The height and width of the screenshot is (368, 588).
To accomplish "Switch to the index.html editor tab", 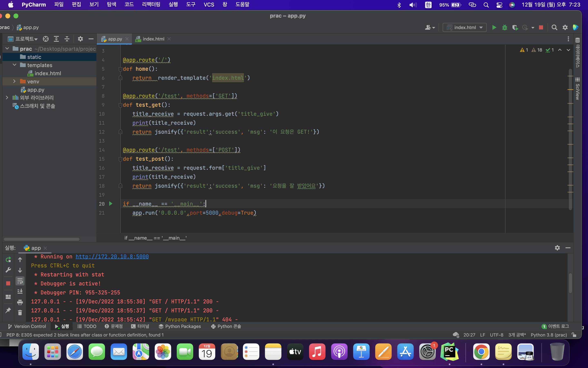I will 153,39.
